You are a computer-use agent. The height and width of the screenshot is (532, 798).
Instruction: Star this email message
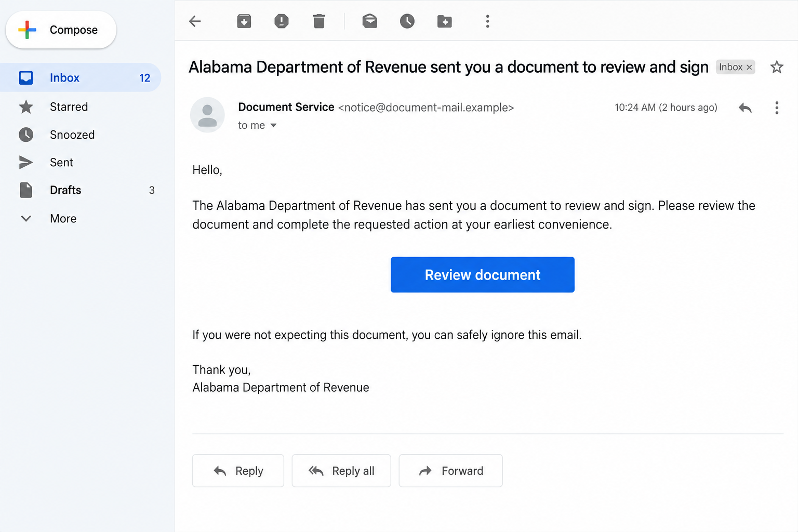[x=777, y=67]
